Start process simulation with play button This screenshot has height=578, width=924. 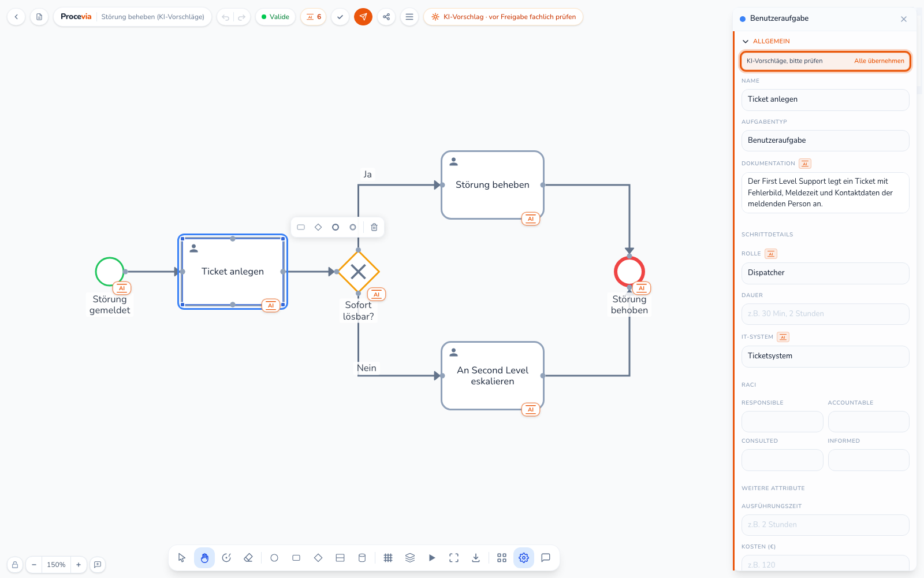coord(432,558)
